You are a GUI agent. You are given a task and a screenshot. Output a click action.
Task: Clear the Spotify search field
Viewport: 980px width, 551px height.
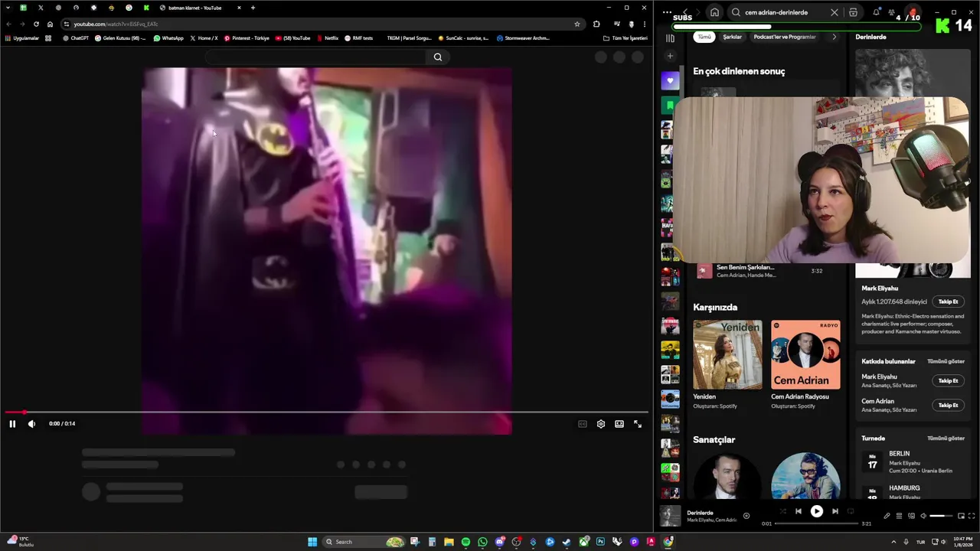pos(835,12)
